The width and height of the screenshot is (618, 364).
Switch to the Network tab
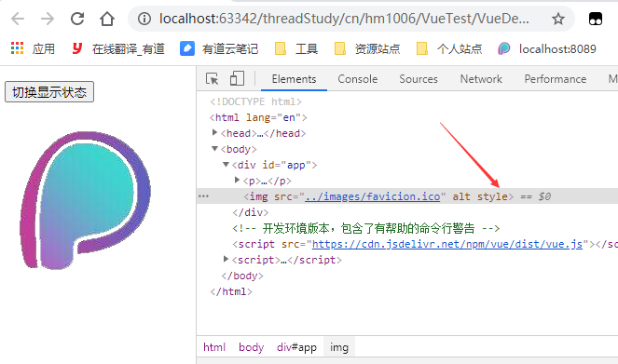click(481, 79)
